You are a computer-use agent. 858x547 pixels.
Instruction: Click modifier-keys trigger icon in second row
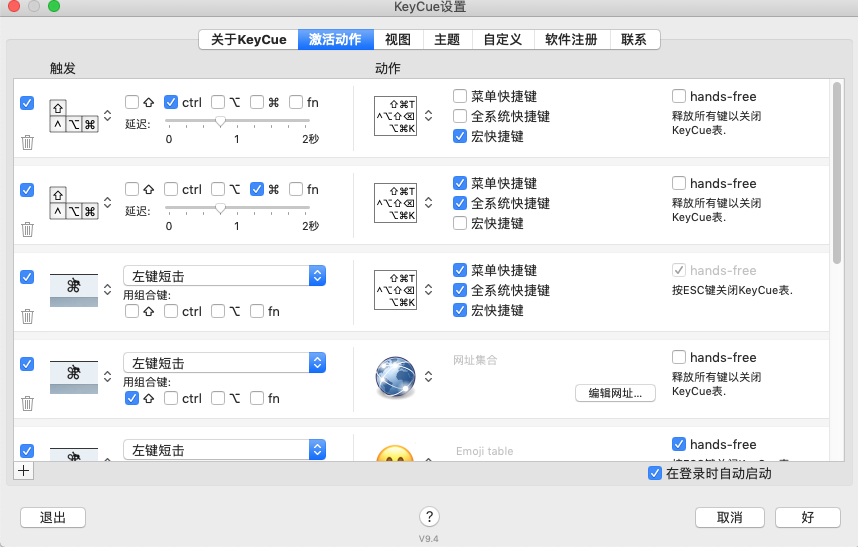74,203
